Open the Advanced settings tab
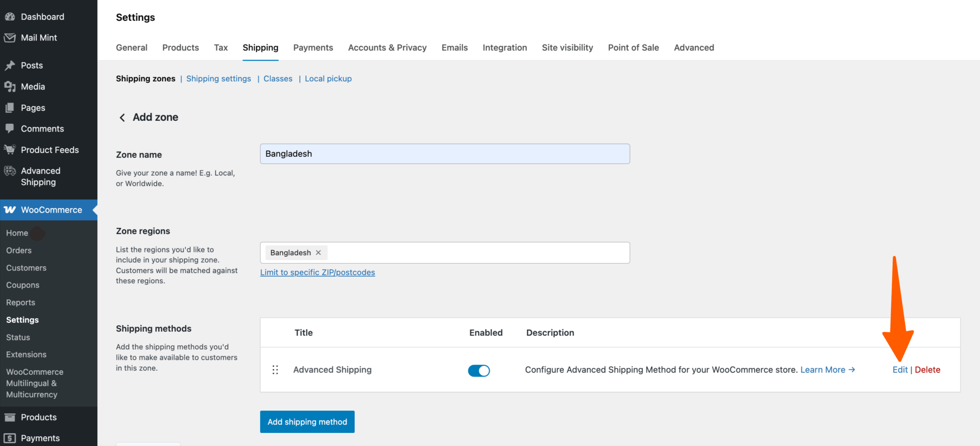The height and width of the screenshot is (446, 980). point(694,47)
